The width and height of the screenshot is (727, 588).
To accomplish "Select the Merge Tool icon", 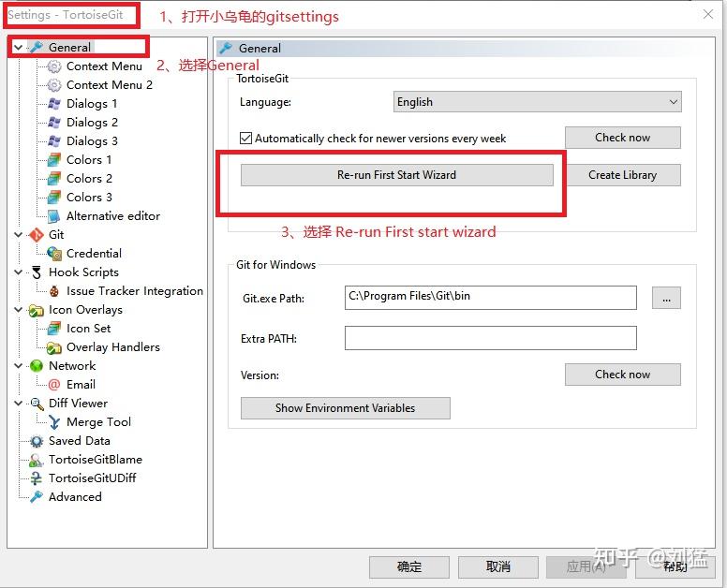I will 54,422.
